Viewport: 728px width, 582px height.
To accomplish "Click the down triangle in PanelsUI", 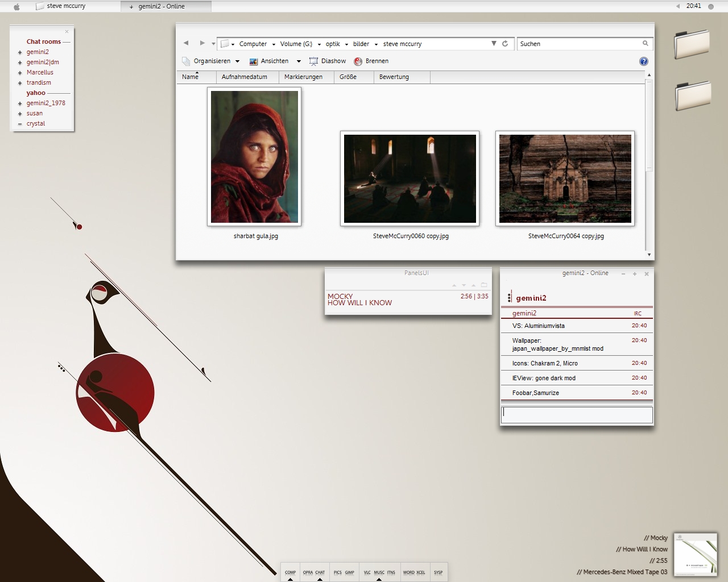I will pyautogui.click(x=464, y=285).
